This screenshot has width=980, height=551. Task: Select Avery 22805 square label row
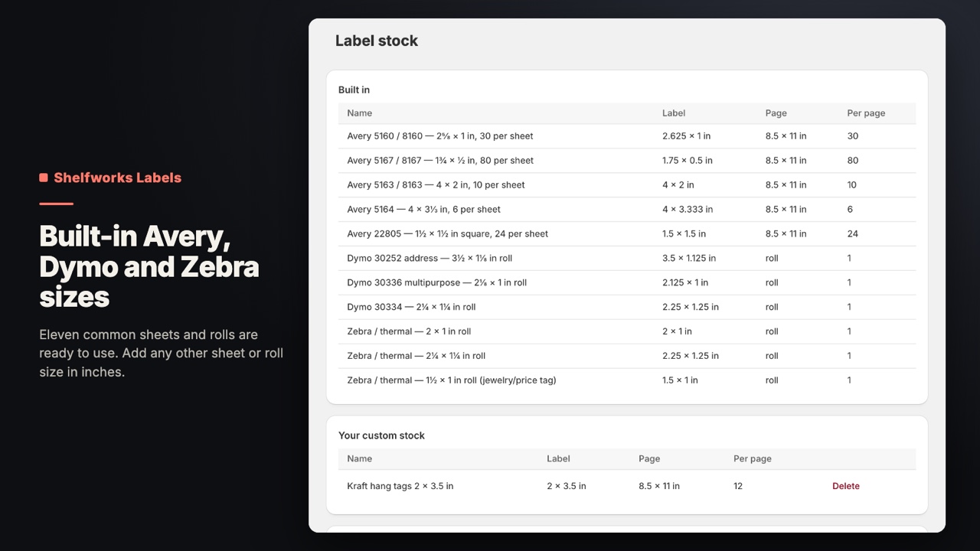tap(627, 234)
